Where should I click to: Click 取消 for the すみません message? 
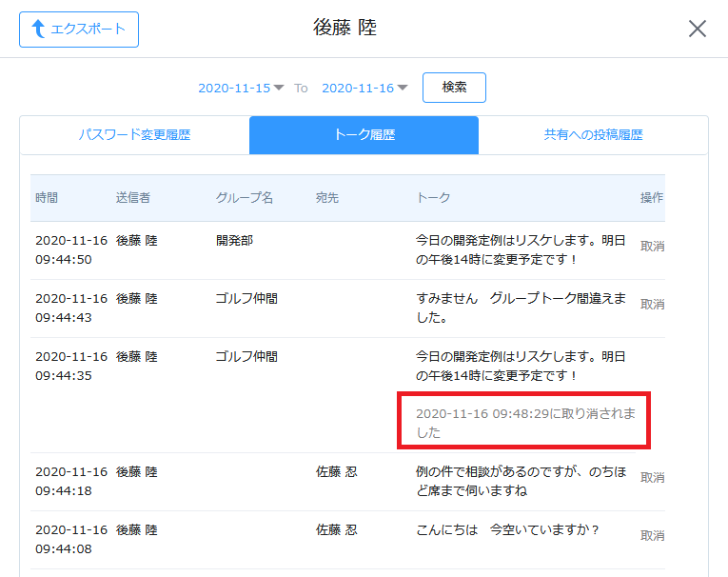pyautogui.click(x=652, y=305)
